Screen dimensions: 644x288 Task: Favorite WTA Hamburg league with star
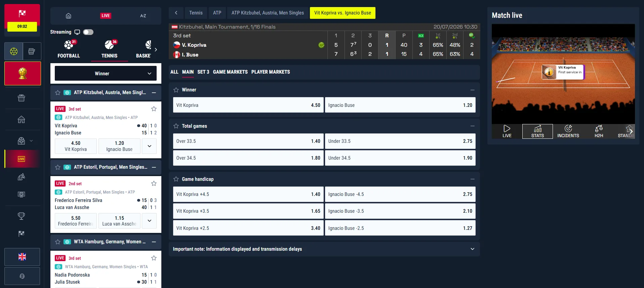(x=58, y=242)
